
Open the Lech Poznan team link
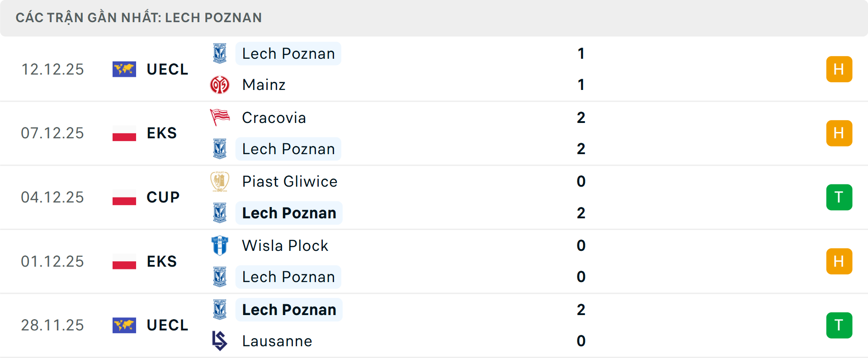tap(288, 53)
